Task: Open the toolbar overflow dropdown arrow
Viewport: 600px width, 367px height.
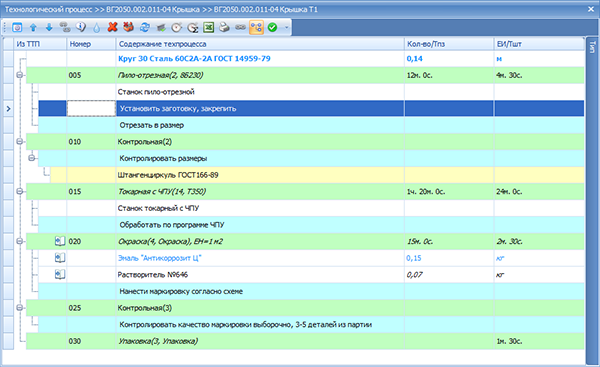Action: click(x=286, y=28)
